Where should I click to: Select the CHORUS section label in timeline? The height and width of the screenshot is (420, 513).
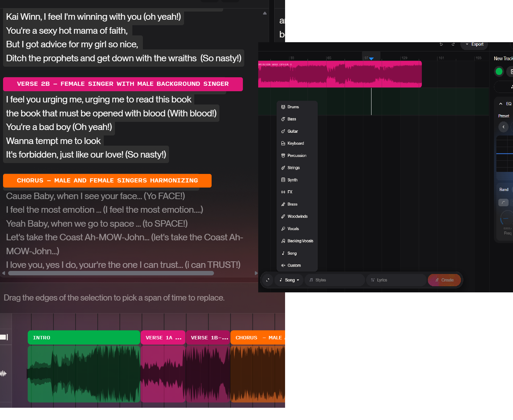coord(258,338)
